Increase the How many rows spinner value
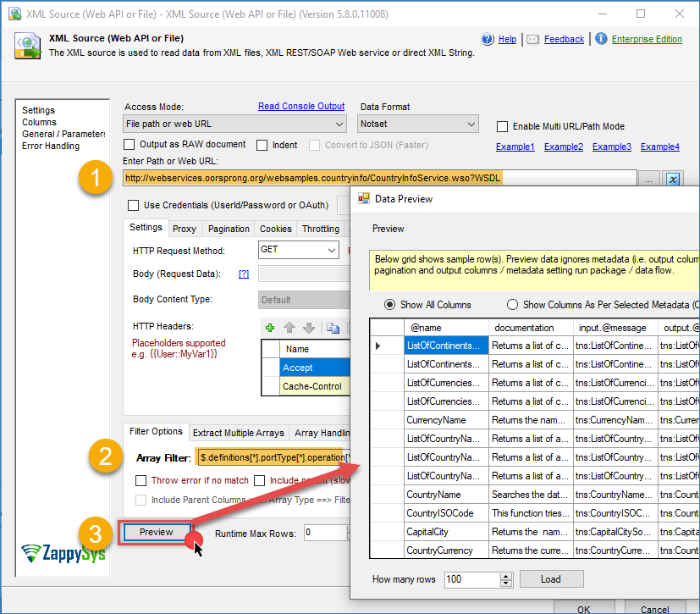The height and width of the screenshot is (614, 700). click(x=506, y=576)
